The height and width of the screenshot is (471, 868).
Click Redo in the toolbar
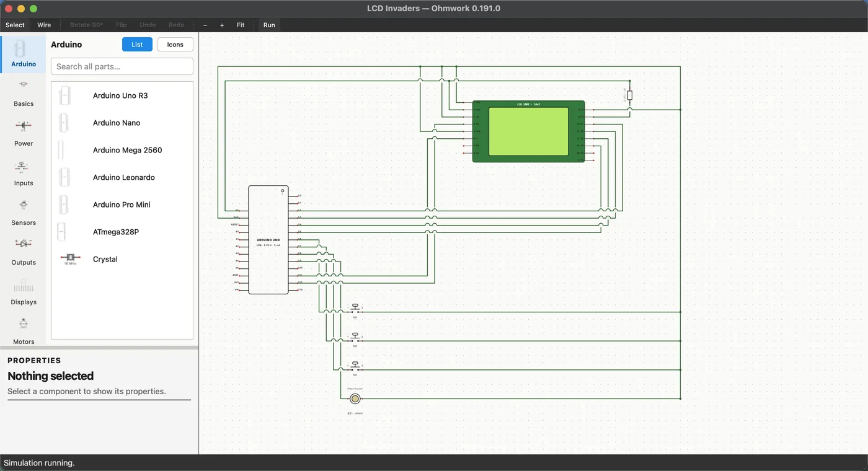point(177,25)
